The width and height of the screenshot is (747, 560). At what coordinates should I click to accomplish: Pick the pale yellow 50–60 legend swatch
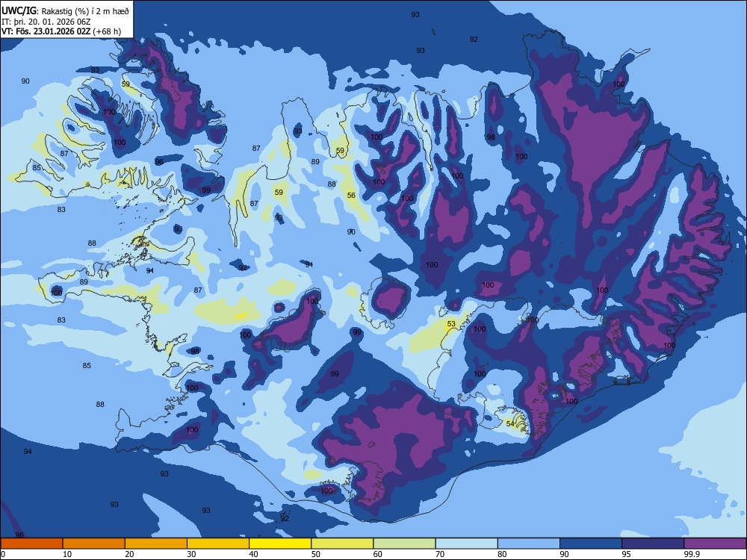[x=342, y=544]
